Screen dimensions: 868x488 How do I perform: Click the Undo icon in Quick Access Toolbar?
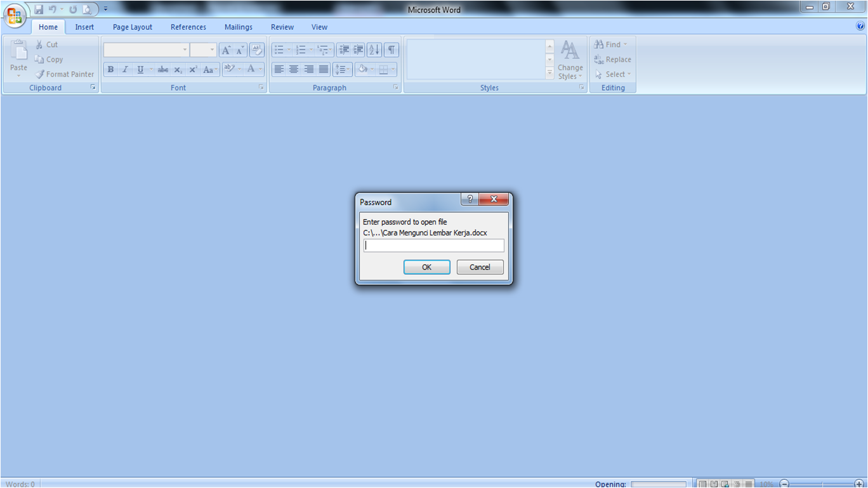(x=53, y=10)
